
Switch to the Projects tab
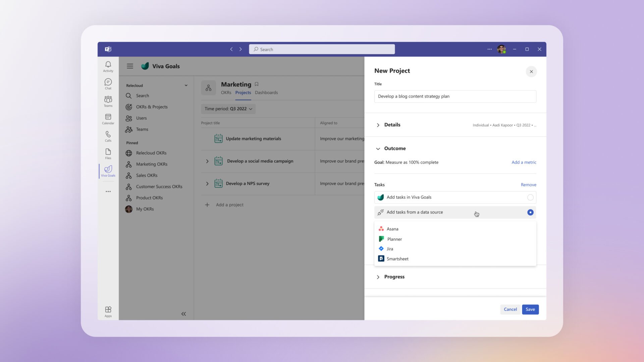click(243, 93)
